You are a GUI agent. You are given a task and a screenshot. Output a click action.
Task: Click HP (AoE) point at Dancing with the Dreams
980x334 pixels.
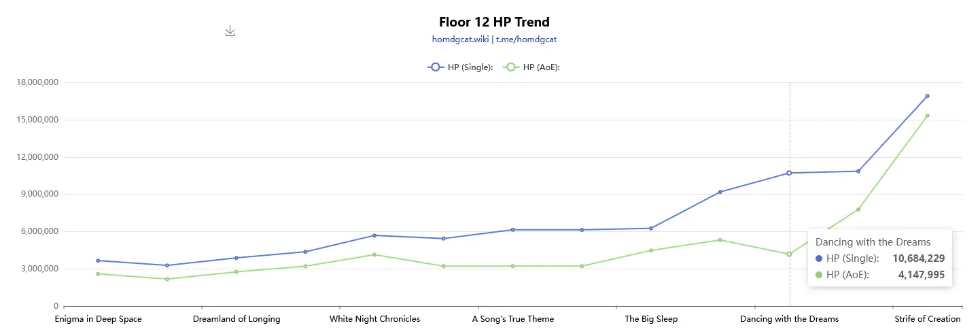pyautogui.click(x=789, y=254)
